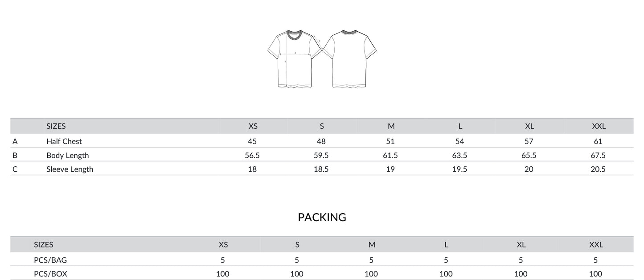Click the XS header in measurements table
Screen dimensions: 644x280
[253, 126]
